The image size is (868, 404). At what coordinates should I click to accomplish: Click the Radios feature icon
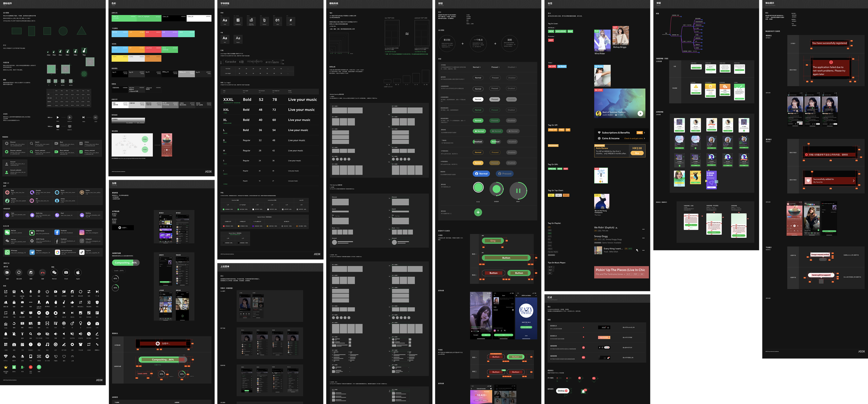click(82, 192)
